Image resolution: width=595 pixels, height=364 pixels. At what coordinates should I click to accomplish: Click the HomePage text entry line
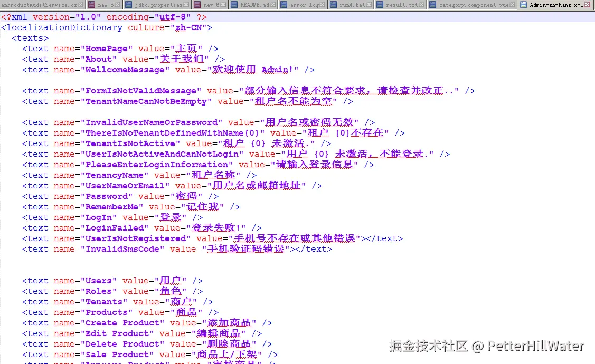(120, 49)
